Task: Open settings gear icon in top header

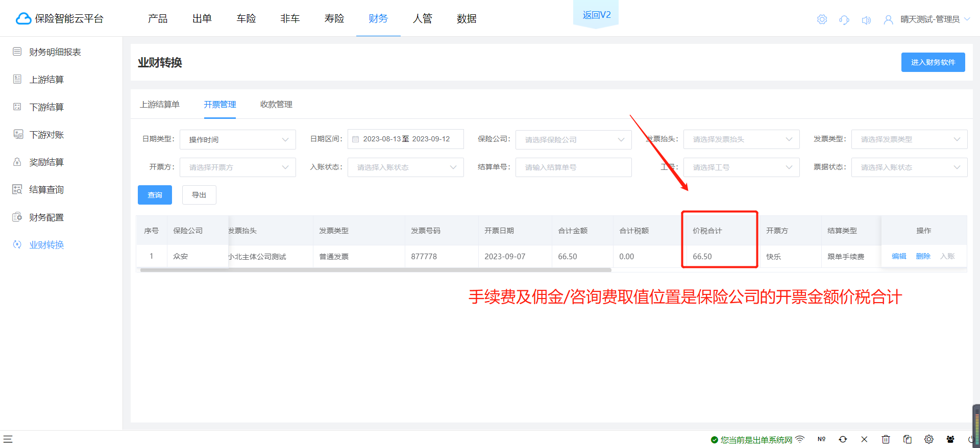Action: click(x=822, y=19)
